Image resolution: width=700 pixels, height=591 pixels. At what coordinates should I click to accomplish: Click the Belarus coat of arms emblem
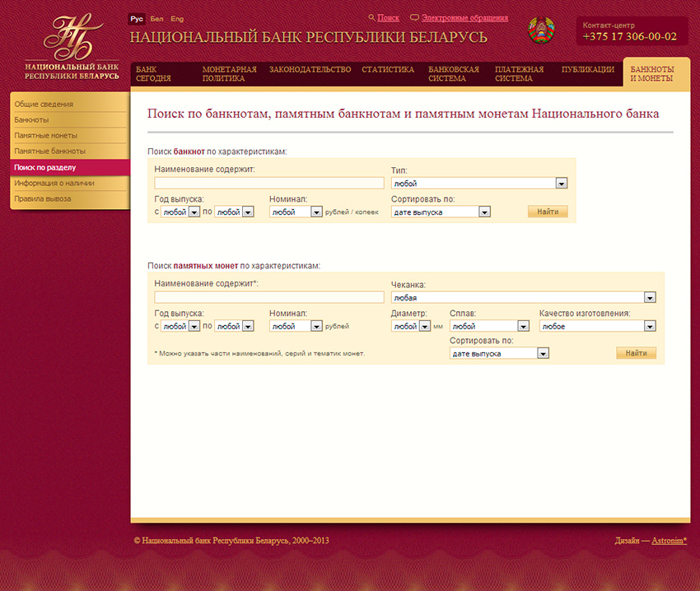click(541, 30)
